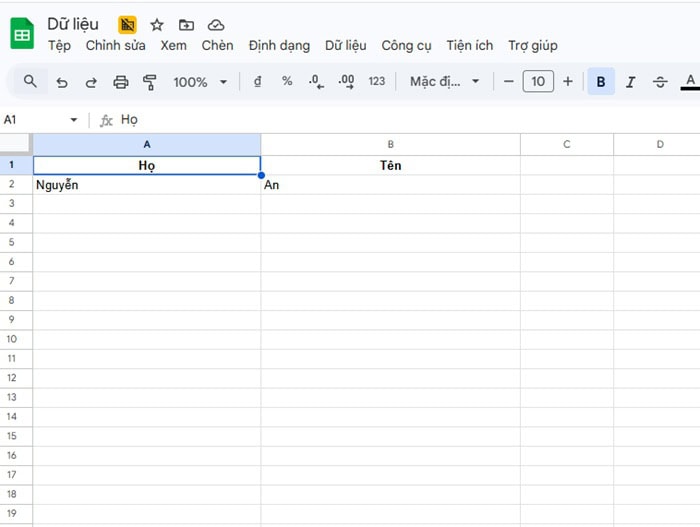
Task: Expand the Mặc định font dropdown
Action: pyautogui.click(x=445, y=82)
